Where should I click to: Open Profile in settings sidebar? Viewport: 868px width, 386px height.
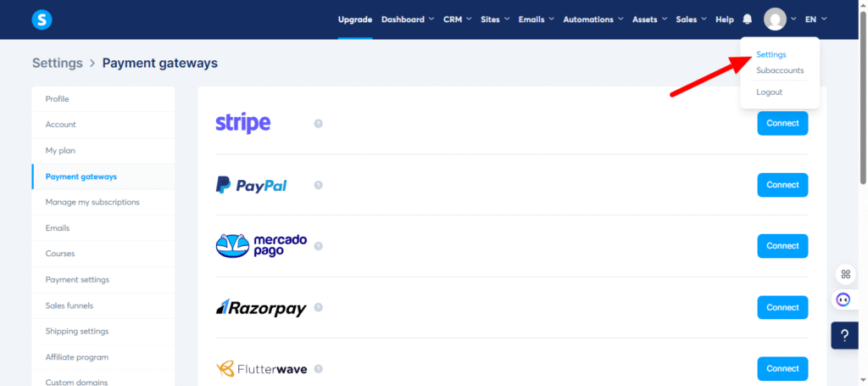click(x=103, y=99)
